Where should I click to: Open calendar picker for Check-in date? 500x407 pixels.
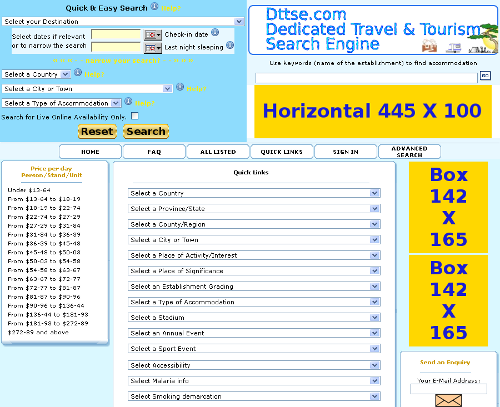click(x=153, y=35)
